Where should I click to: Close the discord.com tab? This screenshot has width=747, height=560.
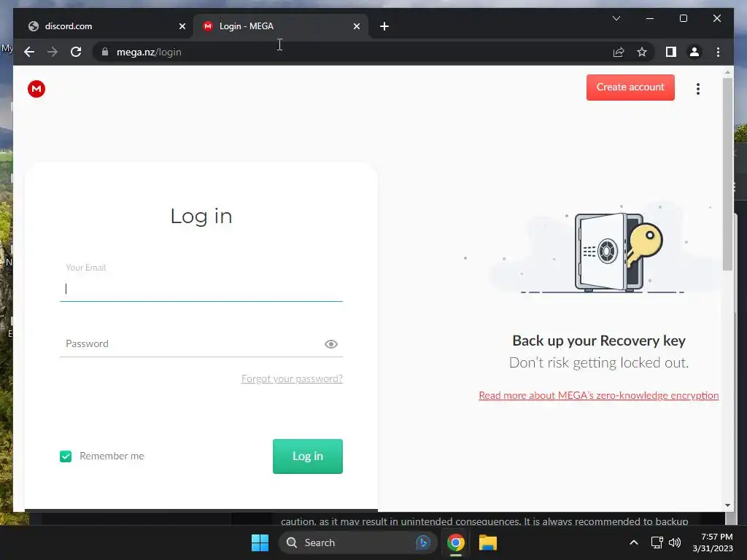click(182, 26)
